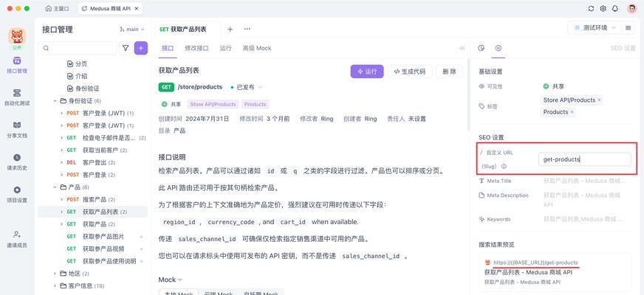644x295 pixels.
Task: Open notifications bell icon
Action: [x=615, y=8]
